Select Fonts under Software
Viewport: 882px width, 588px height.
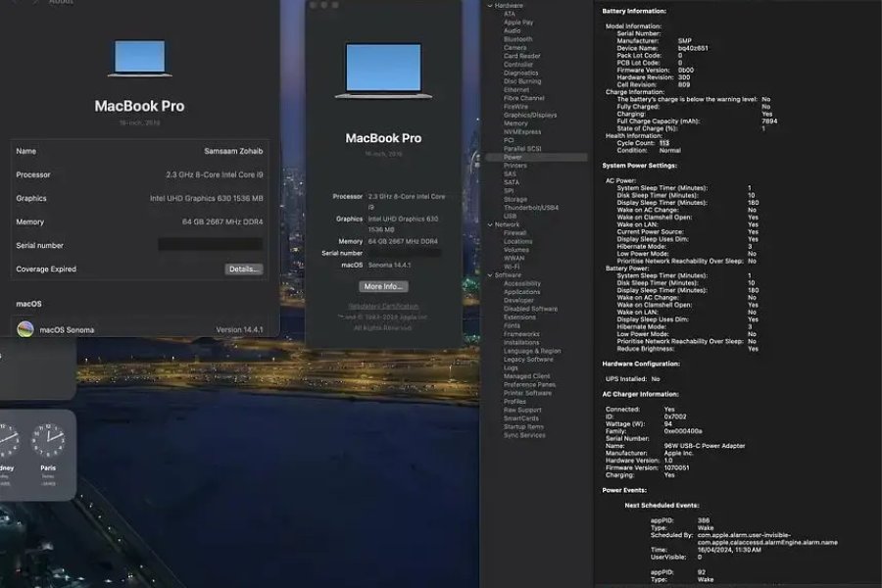(x=512, y=325)
